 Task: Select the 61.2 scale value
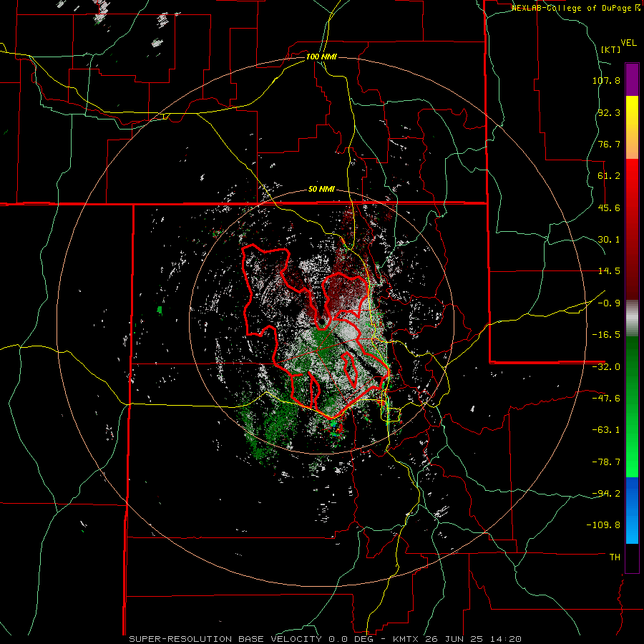pos(609,176)
